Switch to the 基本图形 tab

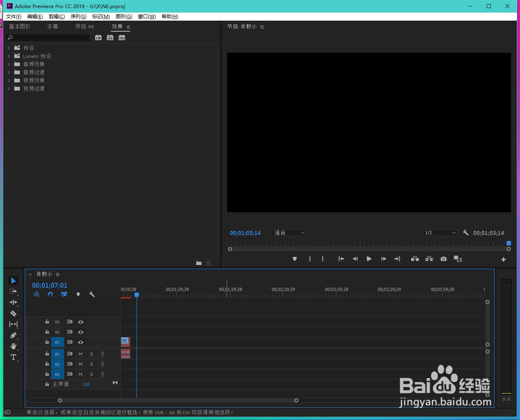(20, 26)
